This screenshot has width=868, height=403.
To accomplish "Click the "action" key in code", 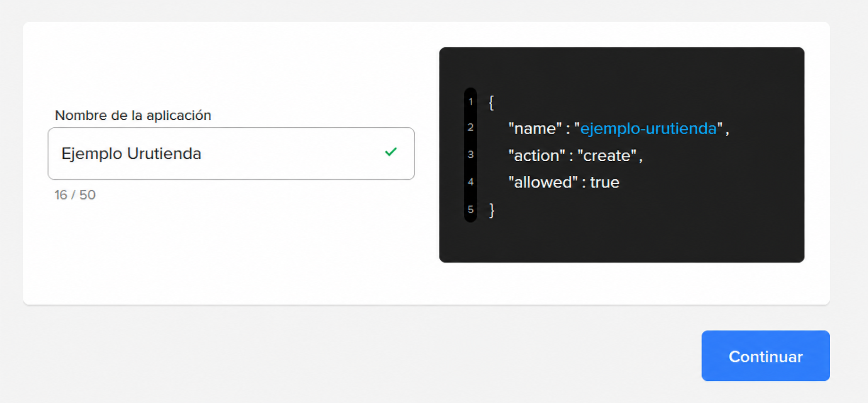I will pos(536,156).
